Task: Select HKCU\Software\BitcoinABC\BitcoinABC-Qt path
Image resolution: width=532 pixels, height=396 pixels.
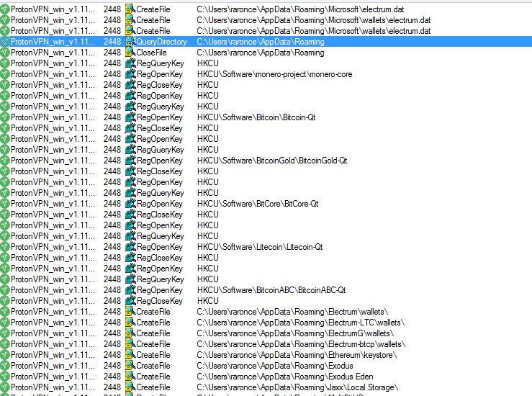Action: [x=271, y=290]
